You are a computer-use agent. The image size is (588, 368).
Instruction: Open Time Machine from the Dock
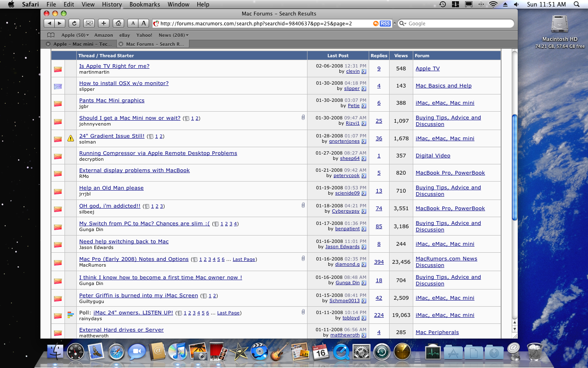pyautogui.click(x=382, y=351)
